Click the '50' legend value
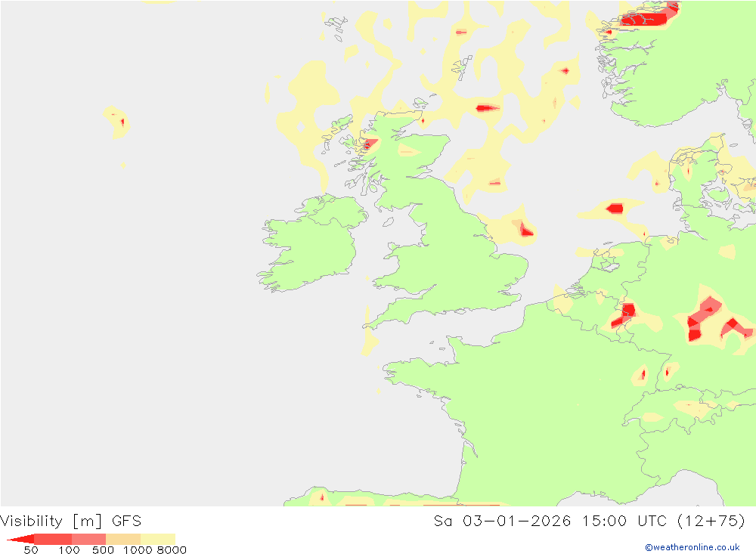The width and height of the screenshot is (756, 554). coord(31,550)
